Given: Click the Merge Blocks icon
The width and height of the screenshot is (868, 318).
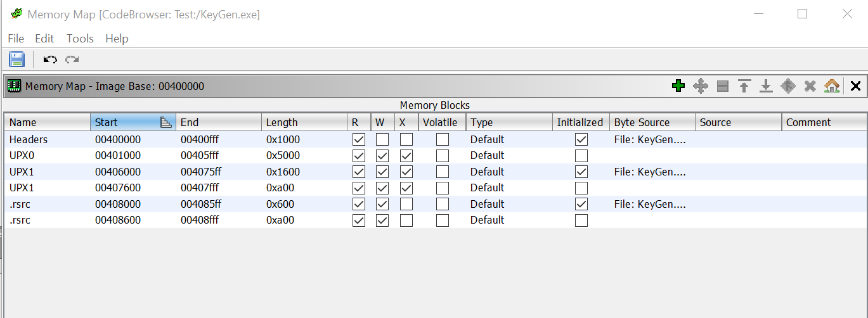Looking at the screenshot, I should (788, 86).
